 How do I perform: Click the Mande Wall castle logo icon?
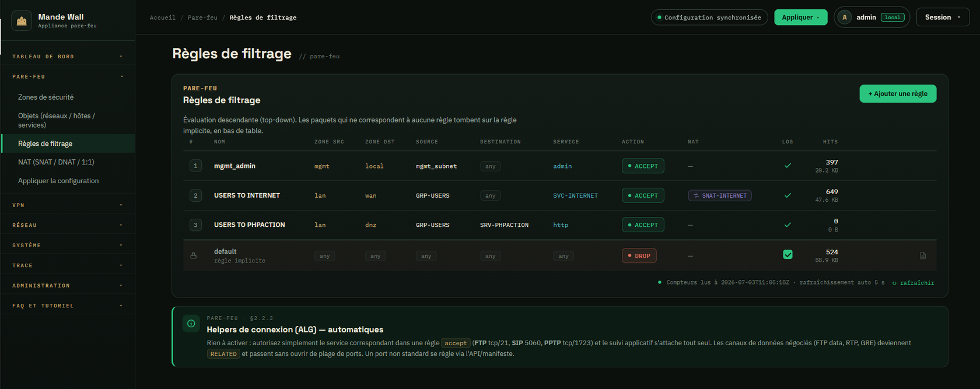point(22,20)
